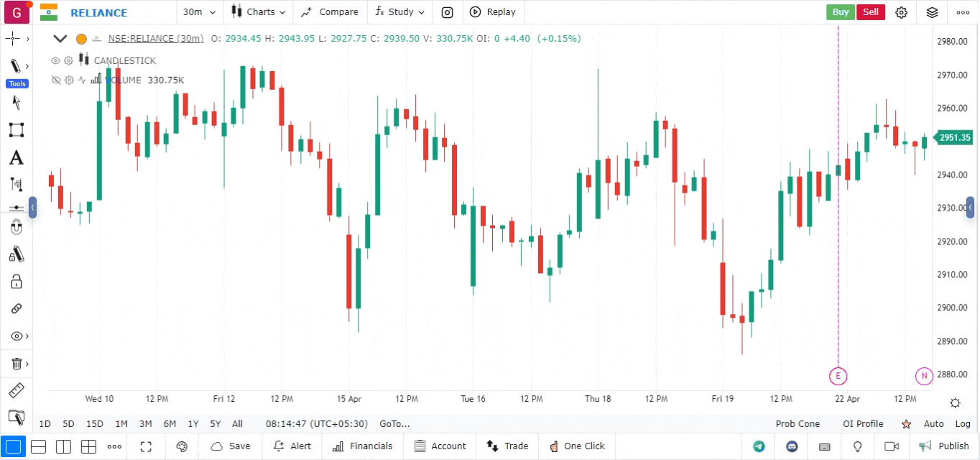Show the hidden Volume indicator
This screenshot has height=460, width=980.
55,80
